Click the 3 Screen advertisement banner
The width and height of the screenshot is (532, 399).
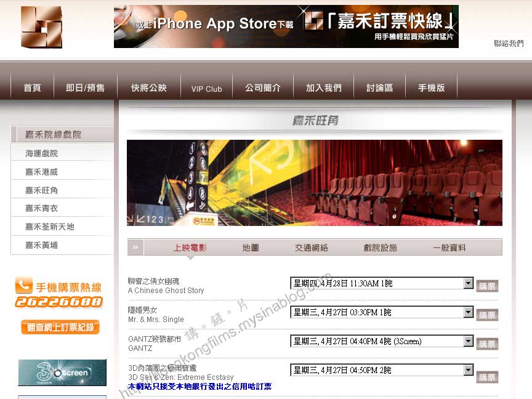pos(62,373)
